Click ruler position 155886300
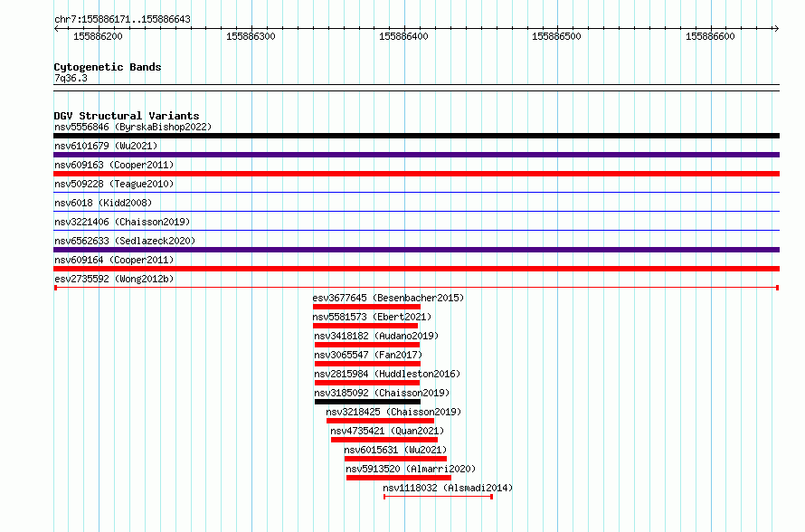The height and width of the screenshot is (532, 805). tap(251, 36)
